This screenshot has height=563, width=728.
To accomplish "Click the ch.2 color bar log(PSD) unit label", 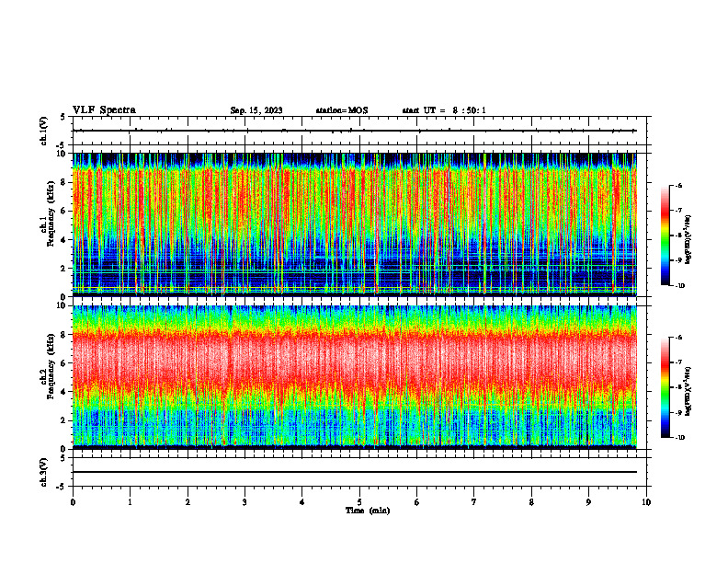I will pos(688,391).
